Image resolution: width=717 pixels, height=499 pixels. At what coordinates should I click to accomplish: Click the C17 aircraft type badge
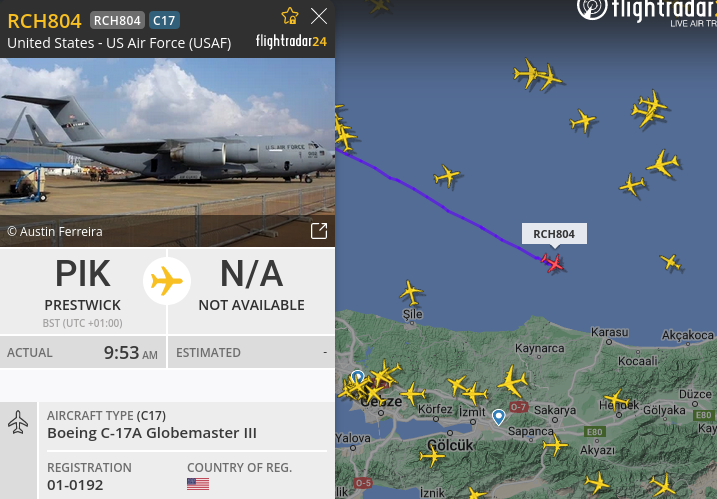(x=164, y=21)
